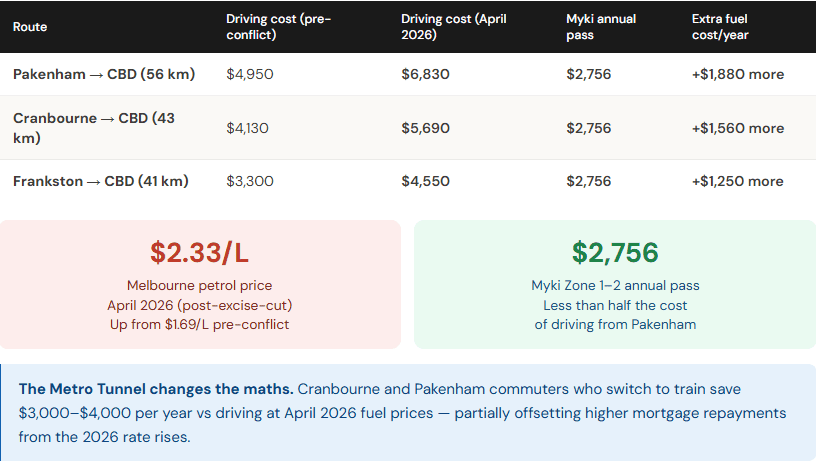The image size is (816, 469).
Task: Select the $4,130 Cranbourne pre-conflict cost
Action: tap(248, 128)
